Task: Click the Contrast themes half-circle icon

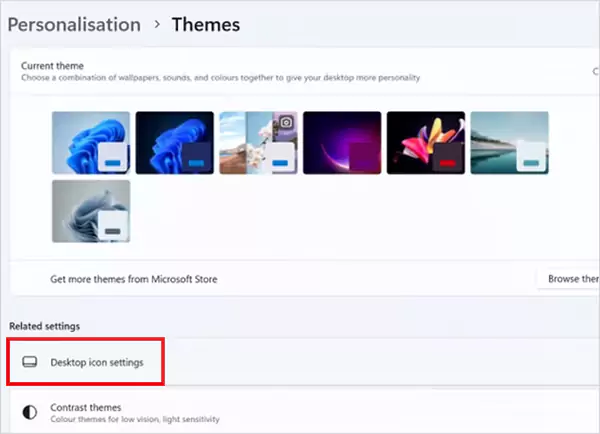Action: coord(29,412)
